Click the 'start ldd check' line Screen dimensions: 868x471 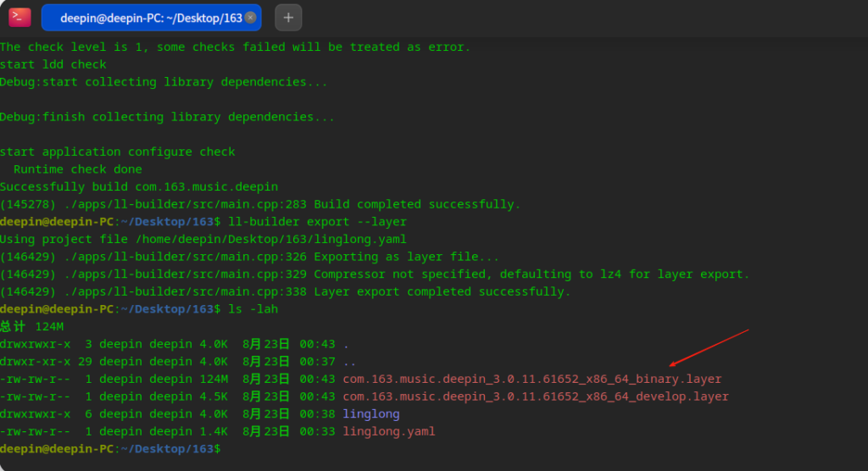click(x=53, y=64)
